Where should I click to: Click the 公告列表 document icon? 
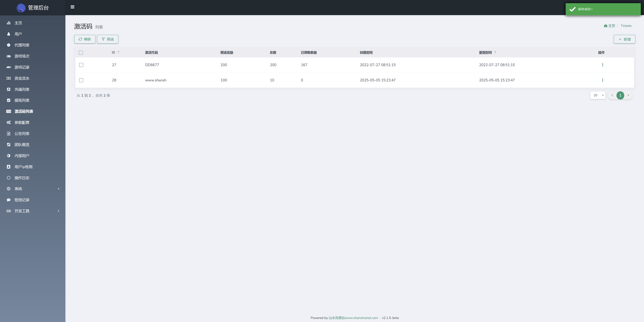coord(9,134)
